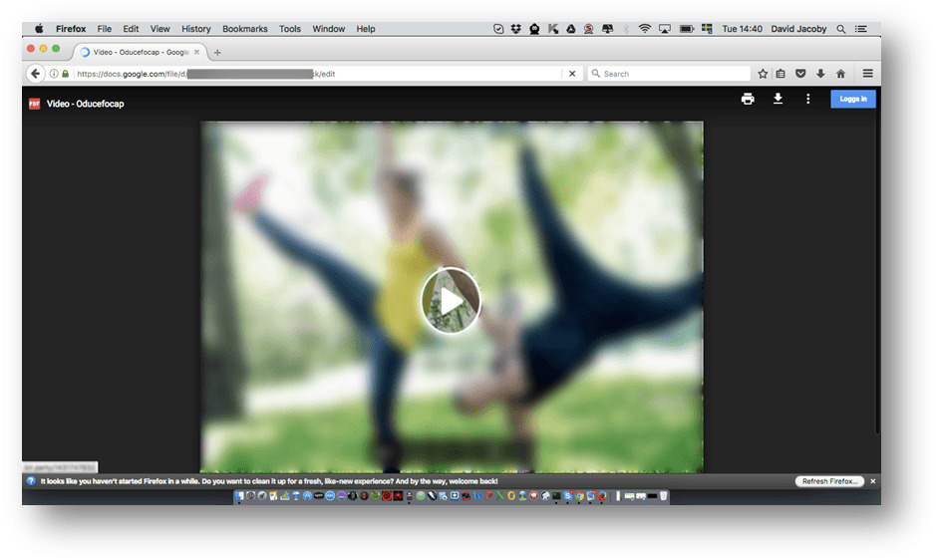Download the file using the download arrow icon
This screenshot has height=560, width=936.
coord(778,99)
